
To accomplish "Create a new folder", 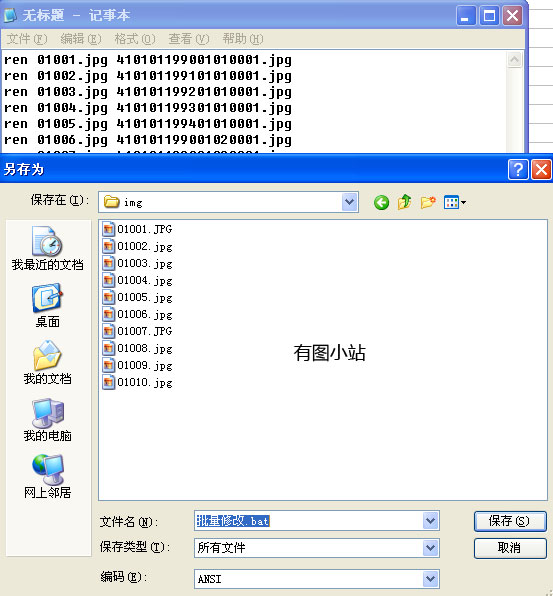I will point(428,202).
